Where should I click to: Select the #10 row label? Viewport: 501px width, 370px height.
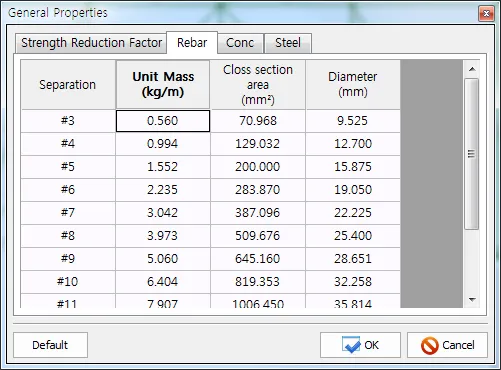click(x=68, y=282)
